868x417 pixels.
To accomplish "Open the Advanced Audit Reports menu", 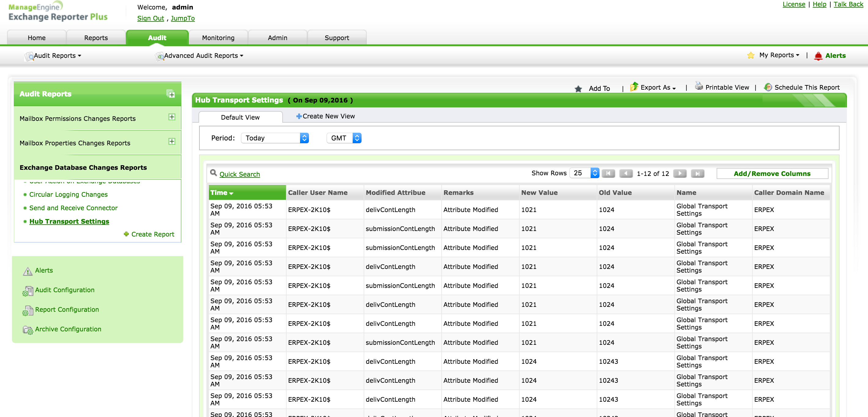I will pos(201,56).
